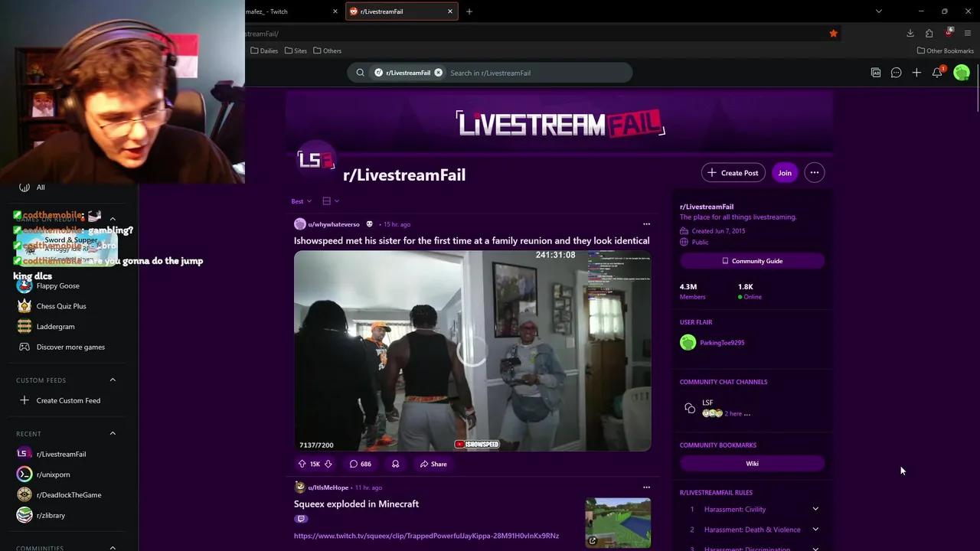Close the r/LivestreamFail browser tab
Viewport: 980px width, 551px height.
coord(450,11)
